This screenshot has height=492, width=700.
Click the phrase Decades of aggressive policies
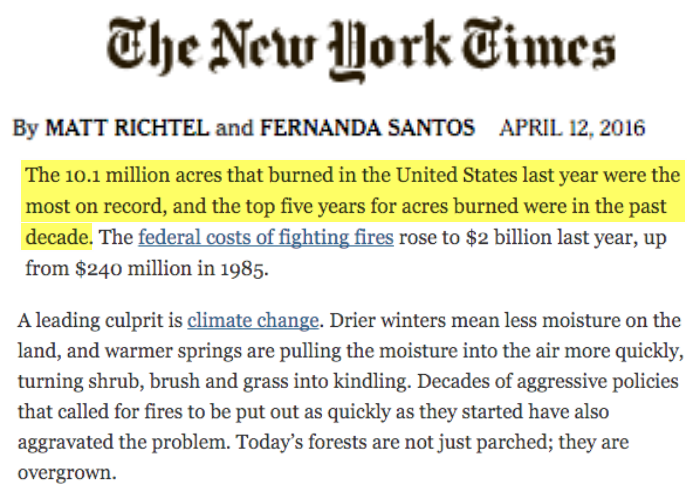coord(548,382)
